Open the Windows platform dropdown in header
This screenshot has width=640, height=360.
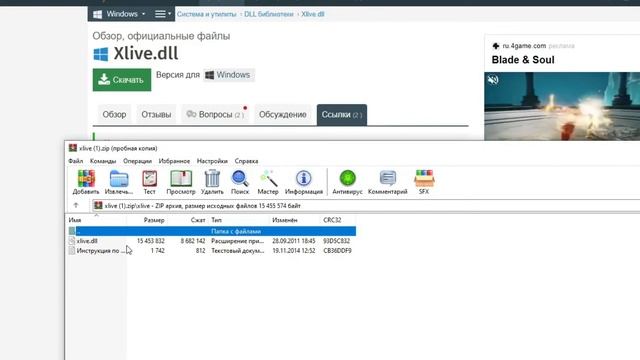coord(119,14)
